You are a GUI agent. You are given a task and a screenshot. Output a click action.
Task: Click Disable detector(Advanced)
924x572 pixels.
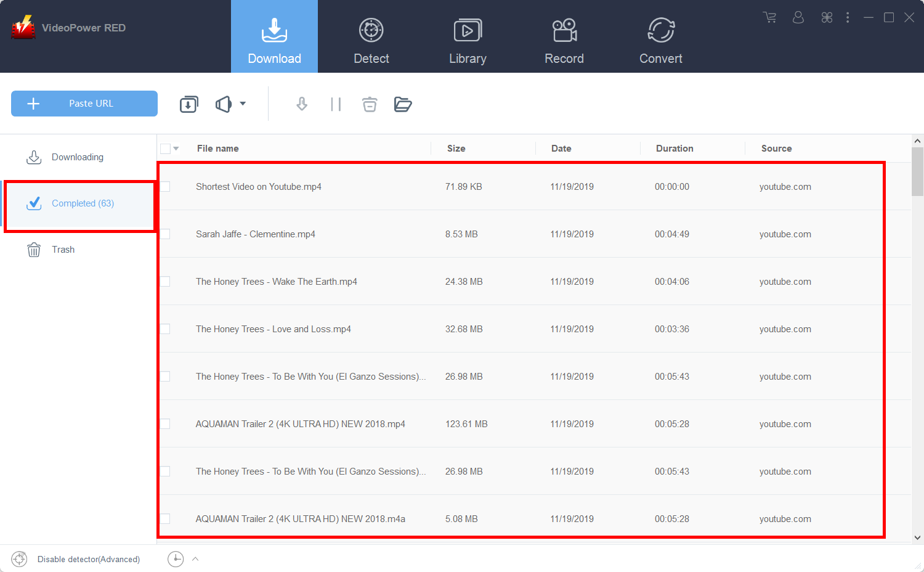[88, 559]
